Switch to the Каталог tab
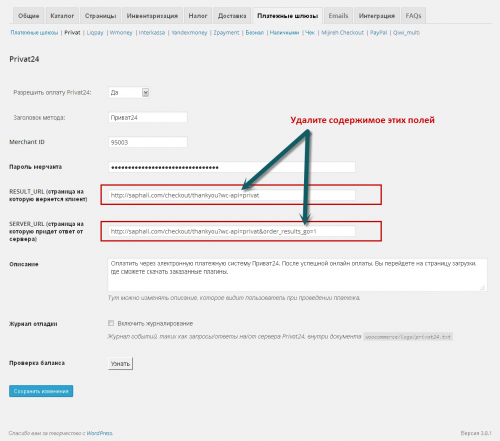Viewport: 500px width, 441px height. tap(62, 16)
